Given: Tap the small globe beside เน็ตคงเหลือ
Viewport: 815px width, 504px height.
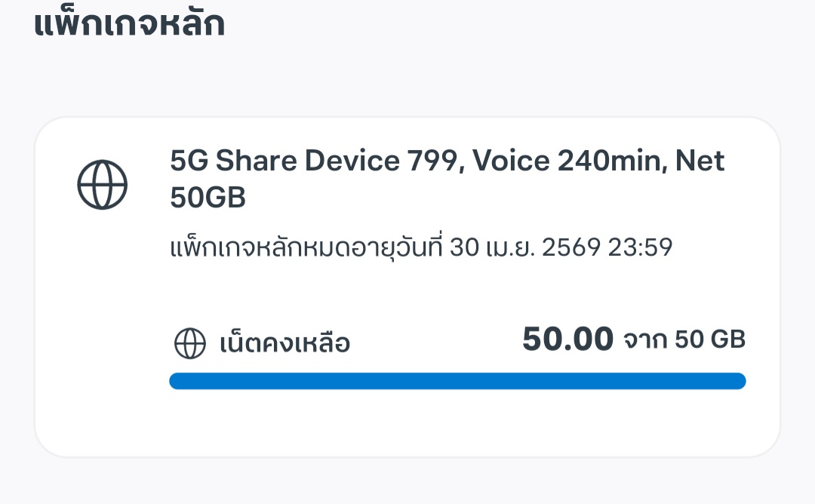Looking at the screenshot, I should tap(189, 344).
